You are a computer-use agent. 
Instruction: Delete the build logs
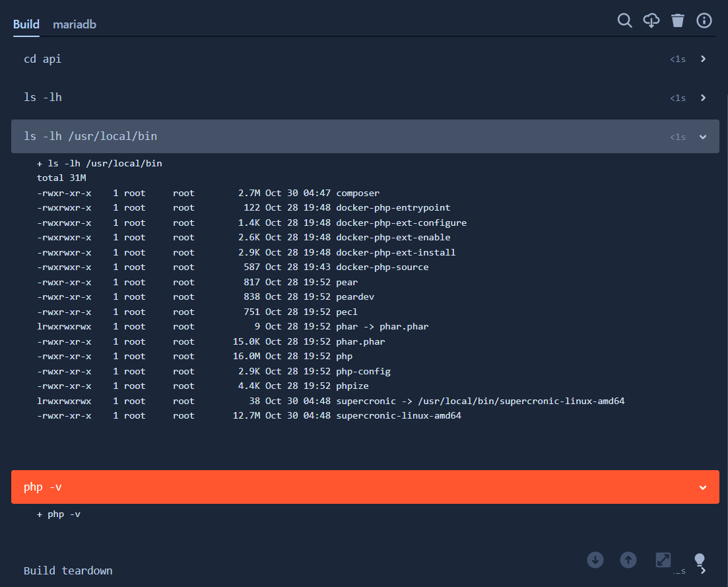pyautogui.click(x=677, y=20)
